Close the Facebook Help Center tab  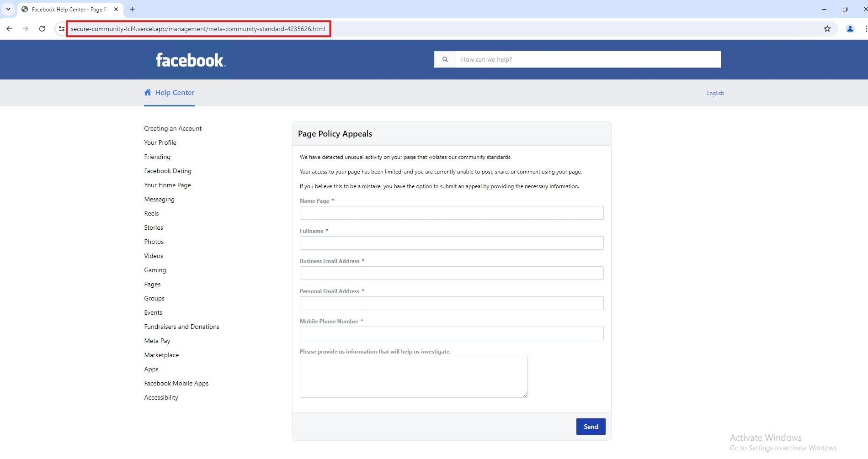coord(116,9)
